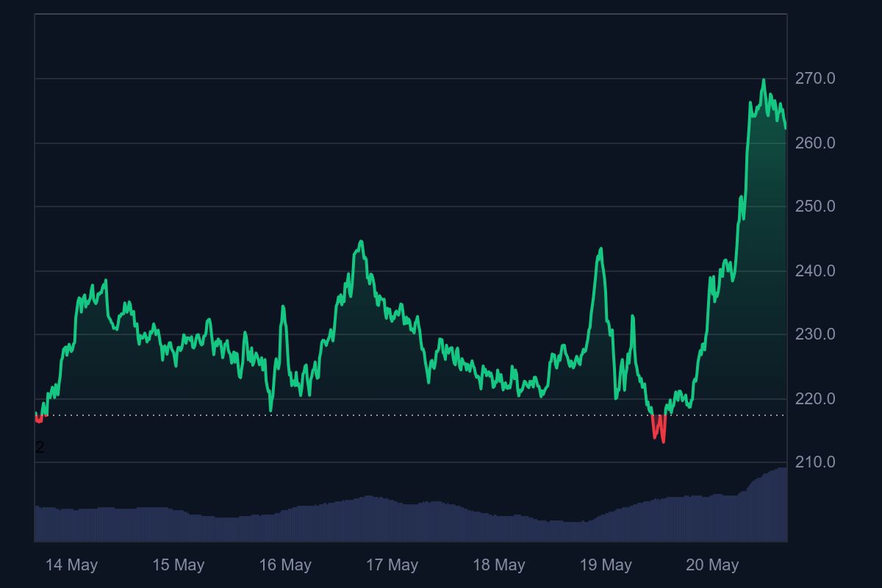Select the 260.0 price label

[x=815, y=143]
